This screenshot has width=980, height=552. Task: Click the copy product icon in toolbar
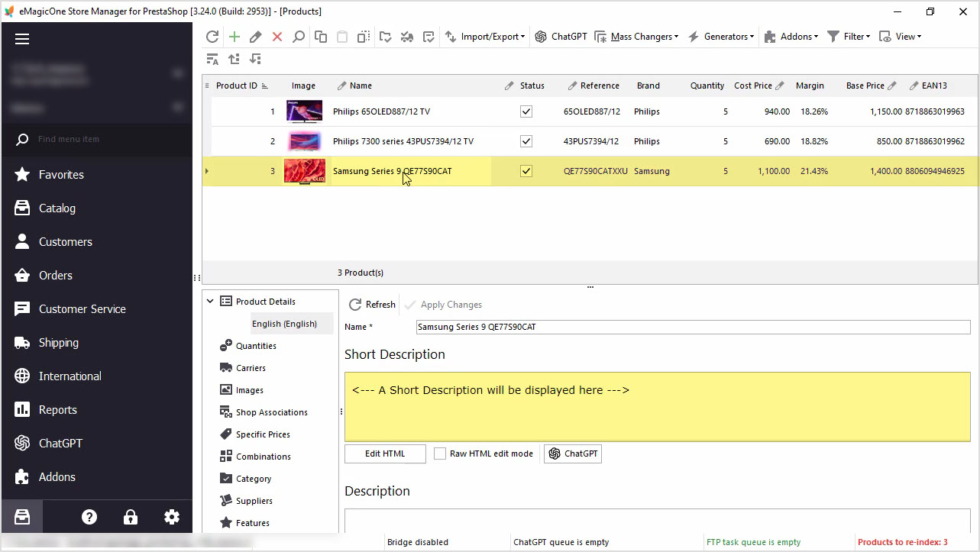pyautogui.click(x=321, y=37)
